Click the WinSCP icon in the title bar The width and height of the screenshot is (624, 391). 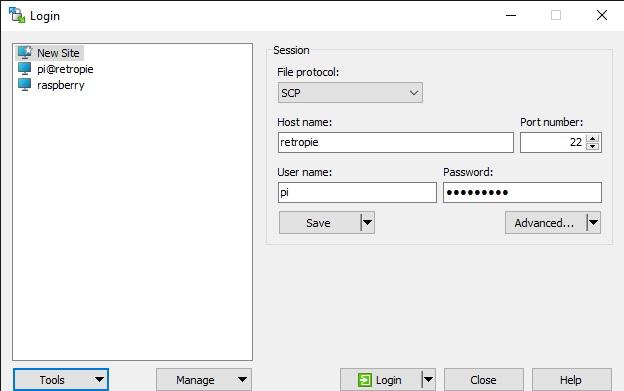(x=17, y=16)
